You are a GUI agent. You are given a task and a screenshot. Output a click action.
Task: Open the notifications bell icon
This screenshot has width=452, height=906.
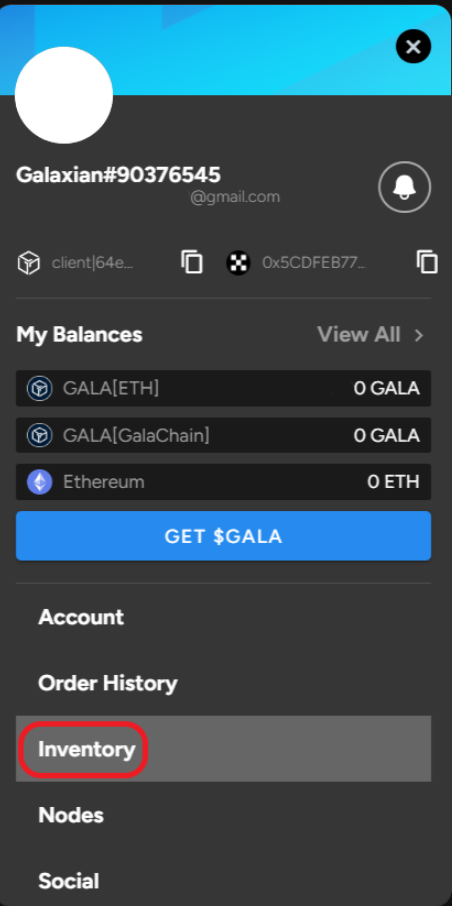click(x=405, y=187)
